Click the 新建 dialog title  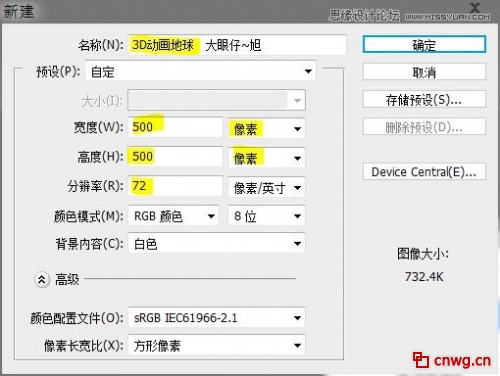pyautogui.click(x=19, y=12)
